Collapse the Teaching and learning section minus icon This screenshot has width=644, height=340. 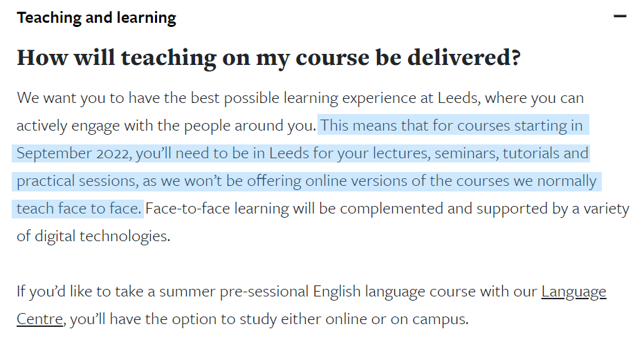(x=620, y=17)
